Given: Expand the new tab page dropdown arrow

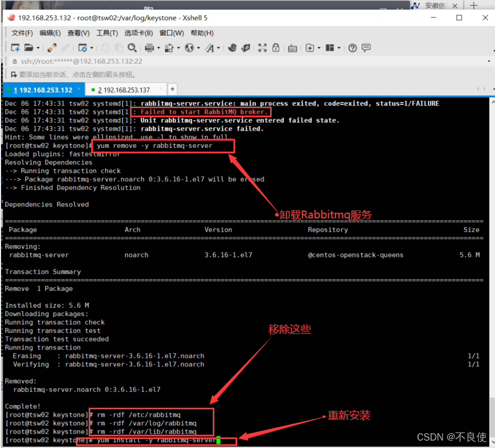Looking at the screenshot, I should pos(319,48).
